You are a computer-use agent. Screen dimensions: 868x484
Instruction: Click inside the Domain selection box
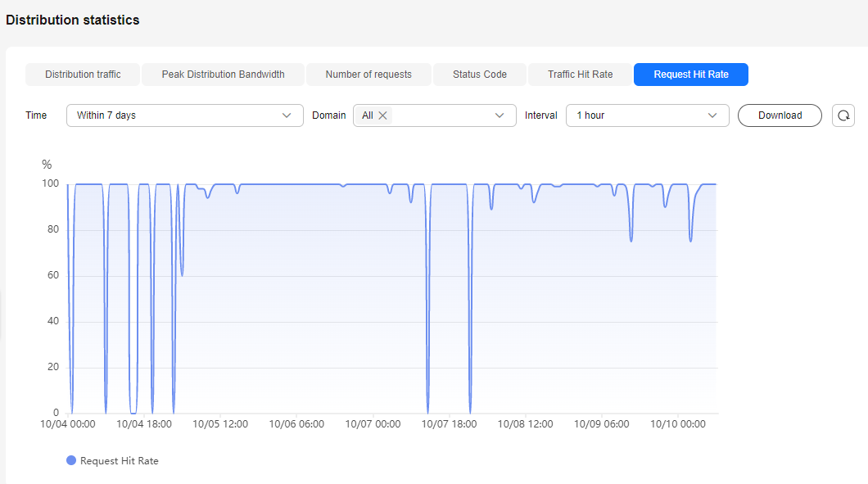tap(435, 115)
